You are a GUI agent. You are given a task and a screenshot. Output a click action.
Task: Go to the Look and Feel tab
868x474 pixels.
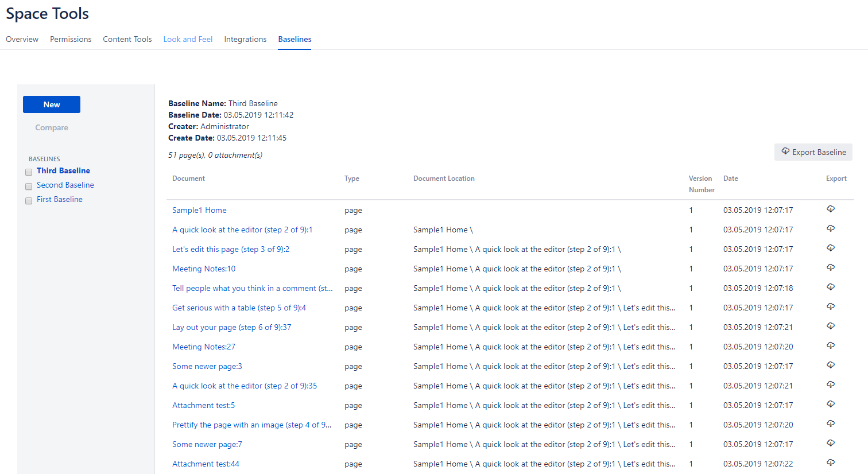coord(188,39)
